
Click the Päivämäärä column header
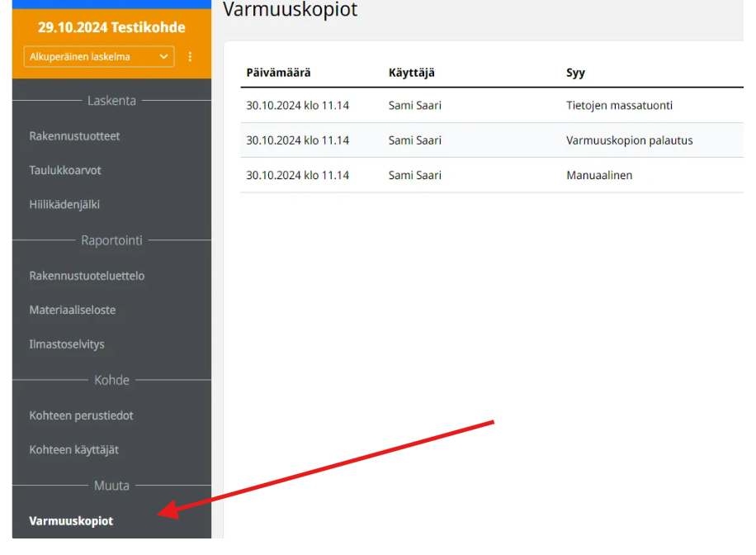coord(278,73)
